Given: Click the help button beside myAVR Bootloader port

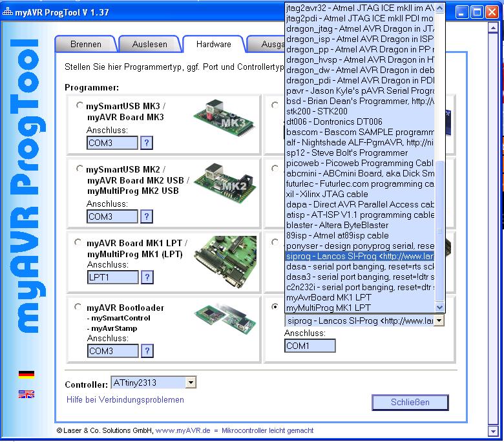Looking at the screenshot, I should [x=147, y=351].
